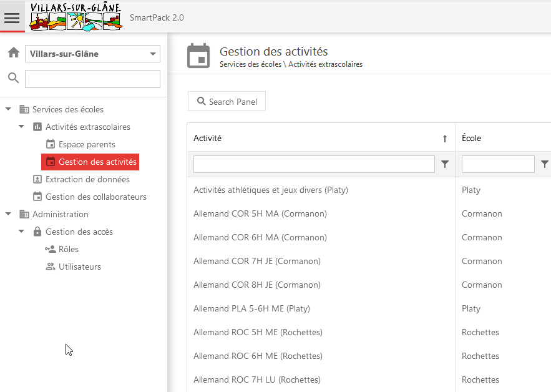Open Espace parents in the sidebar

[87, 144]
